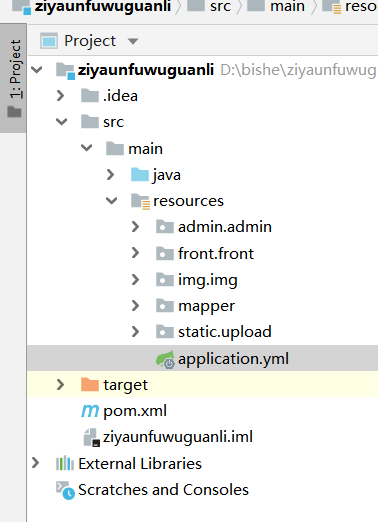Select the resources folder name
The height and width of the screenshot is (522, 378).
188,201
